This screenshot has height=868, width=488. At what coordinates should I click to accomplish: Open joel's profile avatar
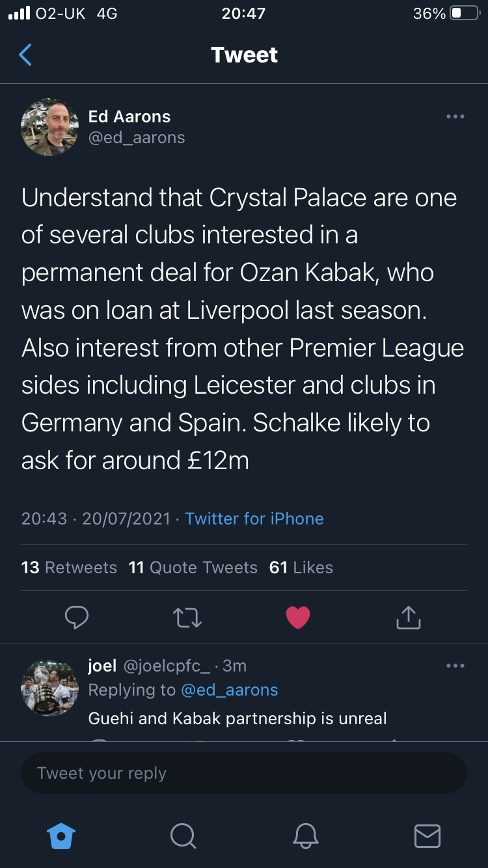(x=50, y=687)
